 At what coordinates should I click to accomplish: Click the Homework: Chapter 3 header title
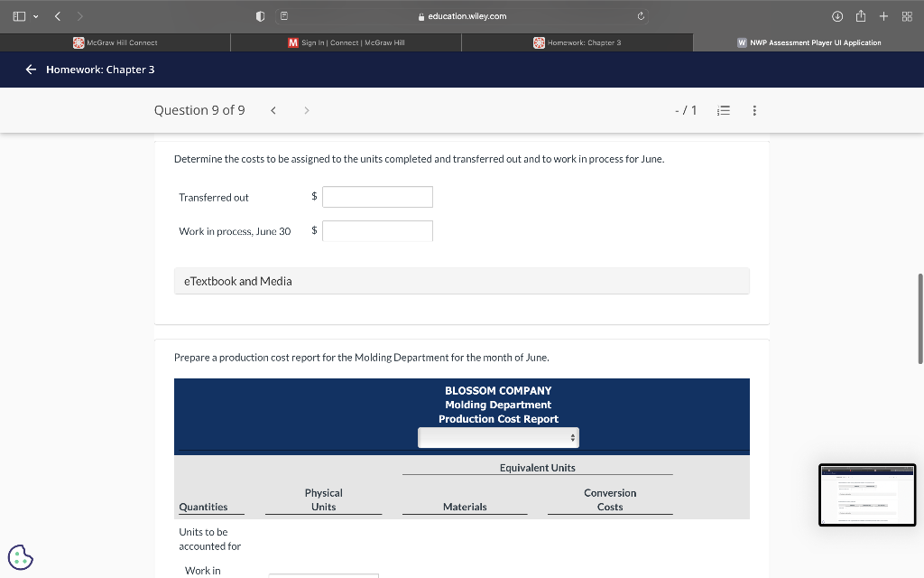click(100, 70)
